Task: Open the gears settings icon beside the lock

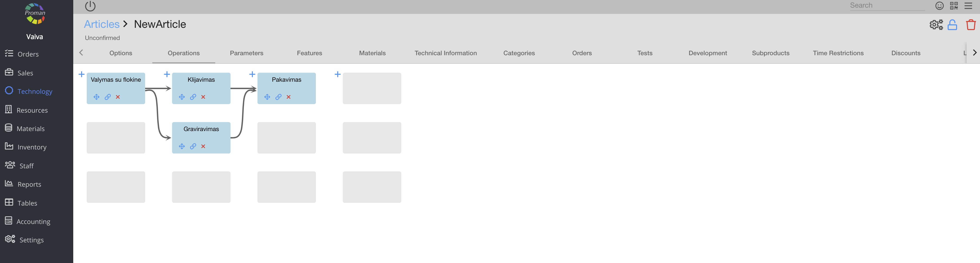Action: (936, 25)
